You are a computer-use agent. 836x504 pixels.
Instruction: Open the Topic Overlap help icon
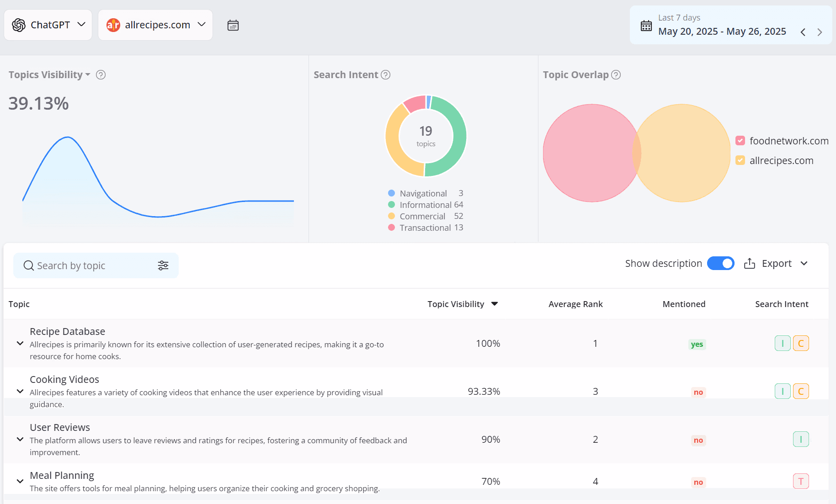tap(616, 74)
